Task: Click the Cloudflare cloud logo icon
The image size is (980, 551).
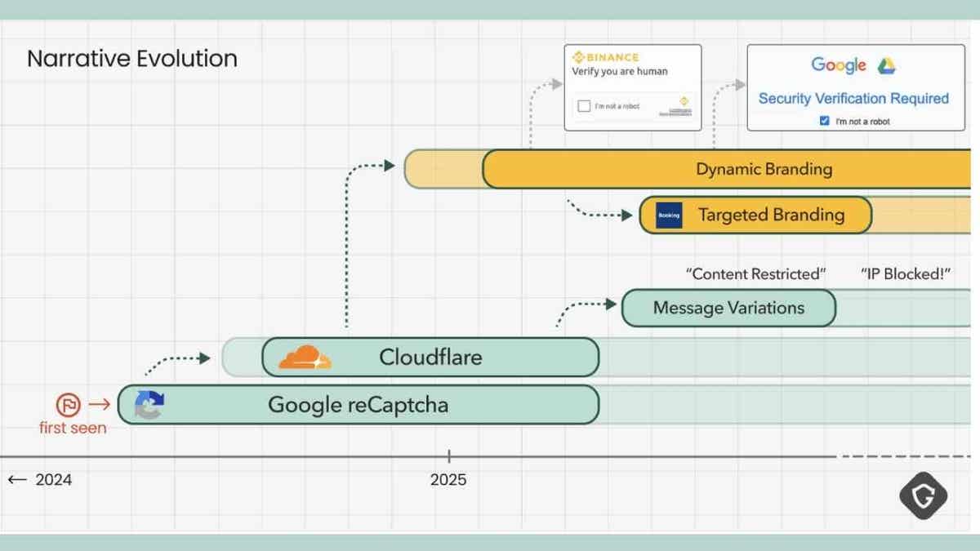Action: tap(304, 358)
